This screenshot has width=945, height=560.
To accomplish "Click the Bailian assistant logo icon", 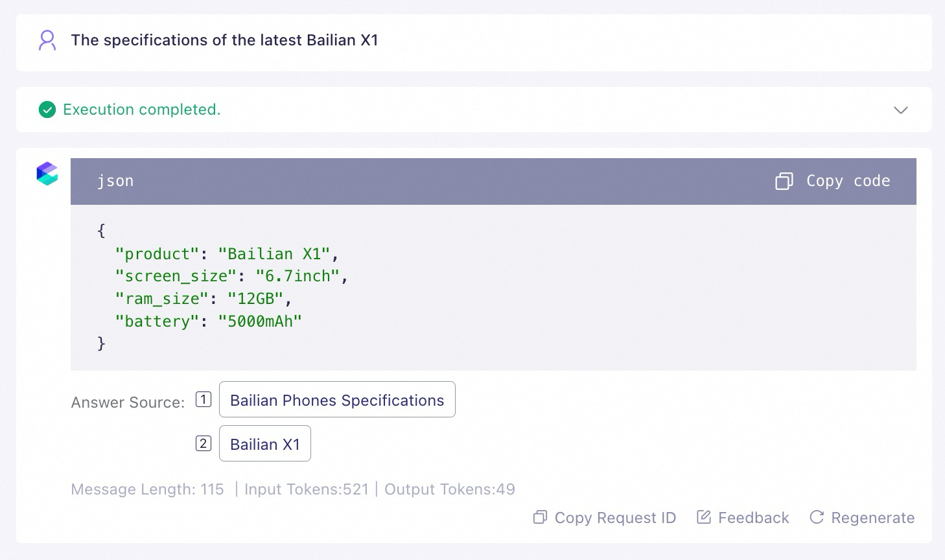I will pyautogui.click(x=47, y=174).
